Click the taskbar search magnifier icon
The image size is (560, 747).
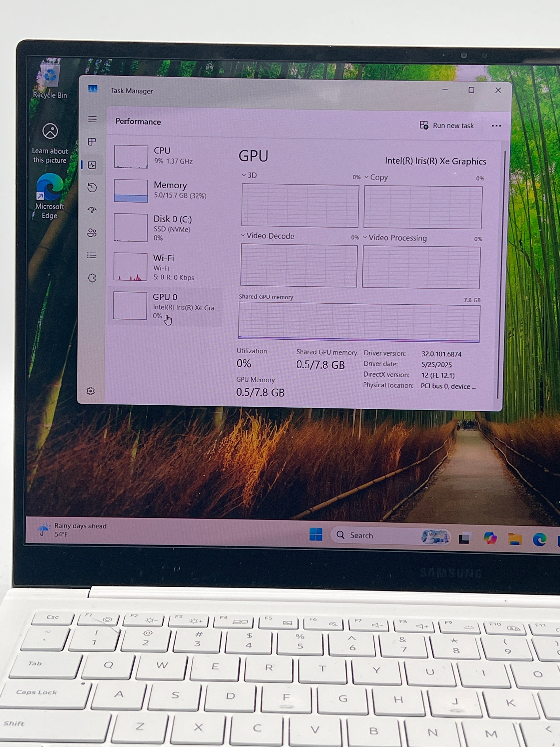[x=340, y=535]
